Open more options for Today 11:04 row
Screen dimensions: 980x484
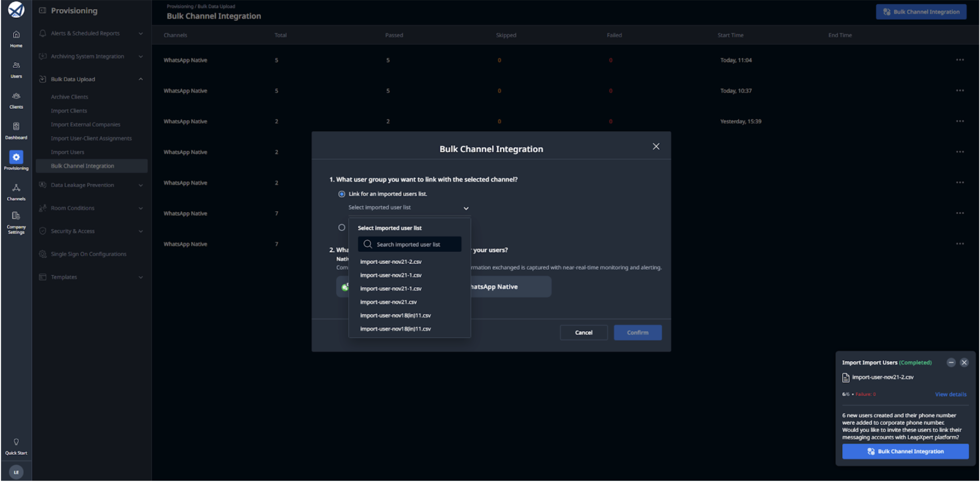pyautogui.click(x=960, y=60)
